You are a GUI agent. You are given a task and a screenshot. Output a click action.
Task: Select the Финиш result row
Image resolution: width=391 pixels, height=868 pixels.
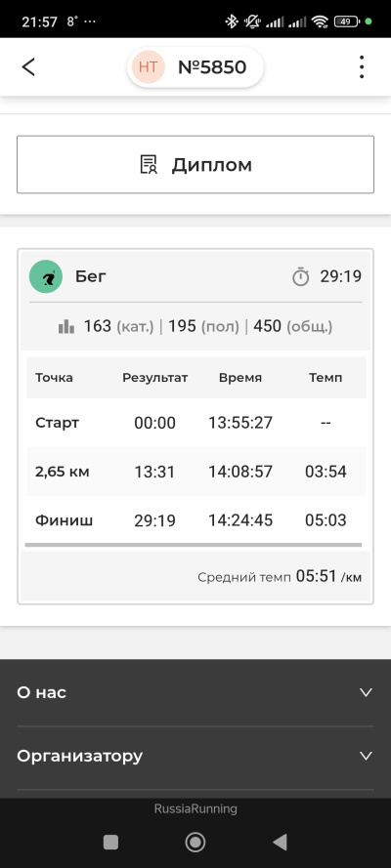pos(196,520)
